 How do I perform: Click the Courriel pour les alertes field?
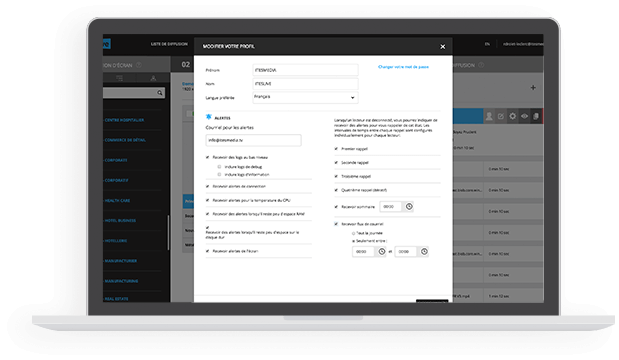tap(253, 140)
